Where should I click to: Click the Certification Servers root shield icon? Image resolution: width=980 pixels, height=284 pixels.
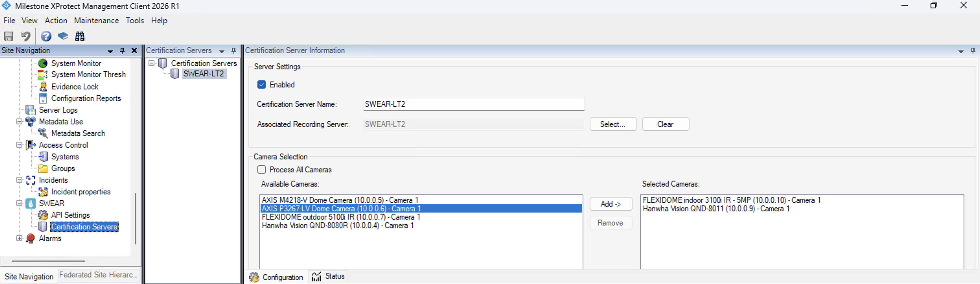tap(162, 63)
